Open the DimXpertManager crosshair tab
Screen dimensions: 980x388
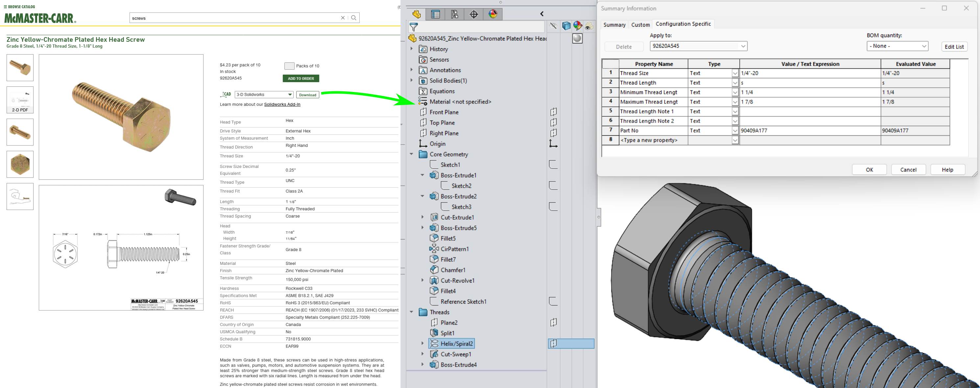tap(474, 14)
